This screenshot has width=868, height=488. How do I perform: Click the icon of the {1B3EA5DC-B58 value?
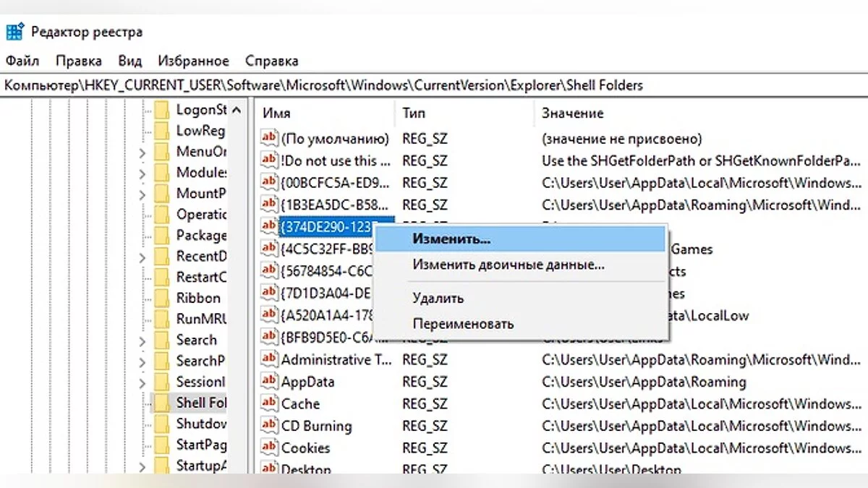pos(270,205)
